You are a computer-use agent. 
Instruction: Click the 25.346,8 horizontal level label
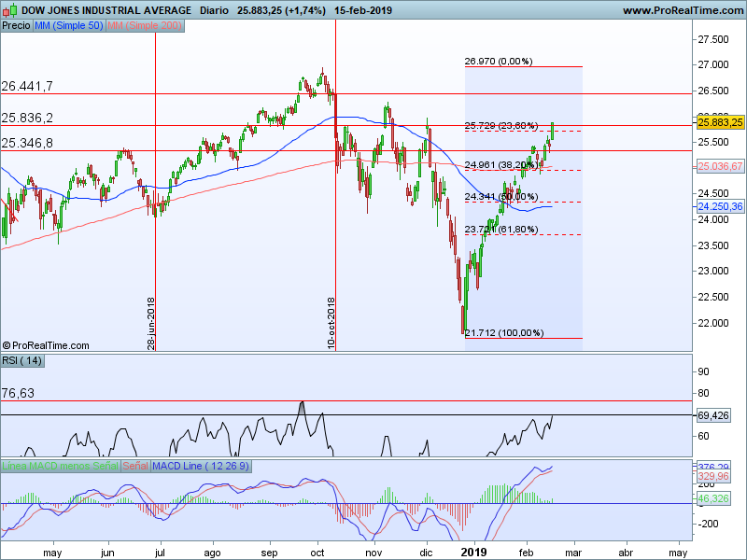(x=27, y=143)
